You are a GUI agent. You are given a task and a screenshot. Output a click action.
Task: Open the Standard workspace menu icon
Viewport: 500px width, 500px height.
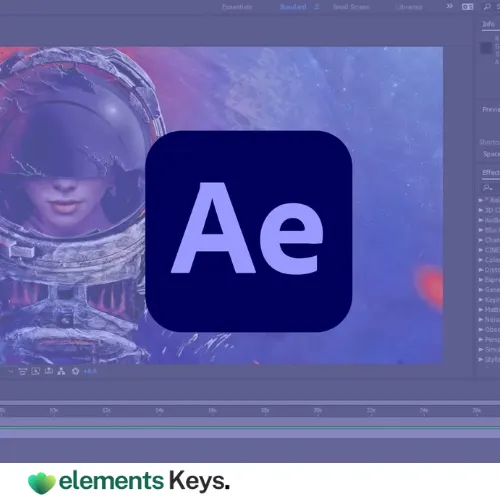coord(317,7)
